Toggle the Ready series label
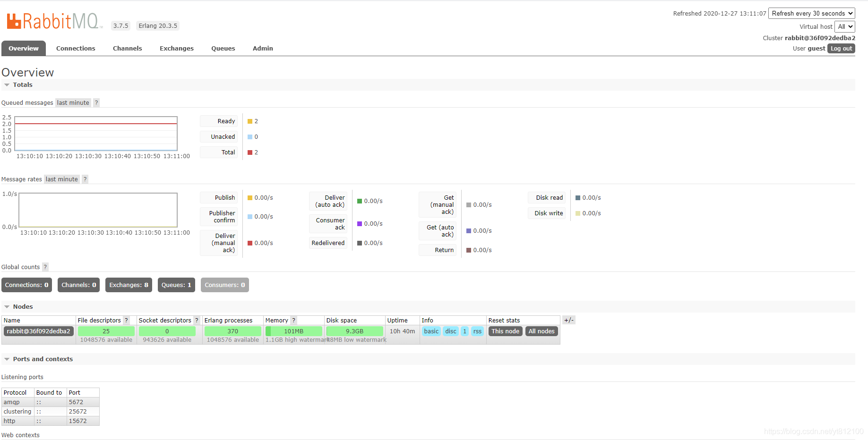Screen dimensions: 868x440 pyautogui.click(x=219, y=121)
